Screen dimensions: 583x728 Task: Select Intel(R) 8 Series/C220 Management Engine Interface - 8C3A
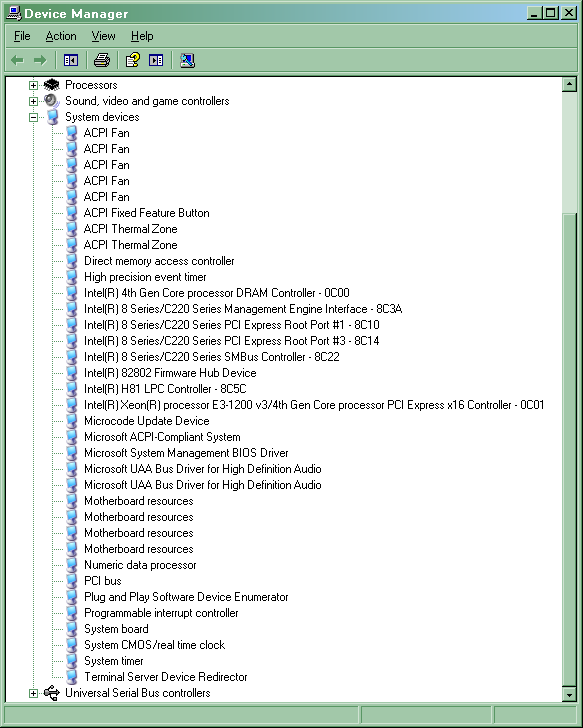[243, 309]
